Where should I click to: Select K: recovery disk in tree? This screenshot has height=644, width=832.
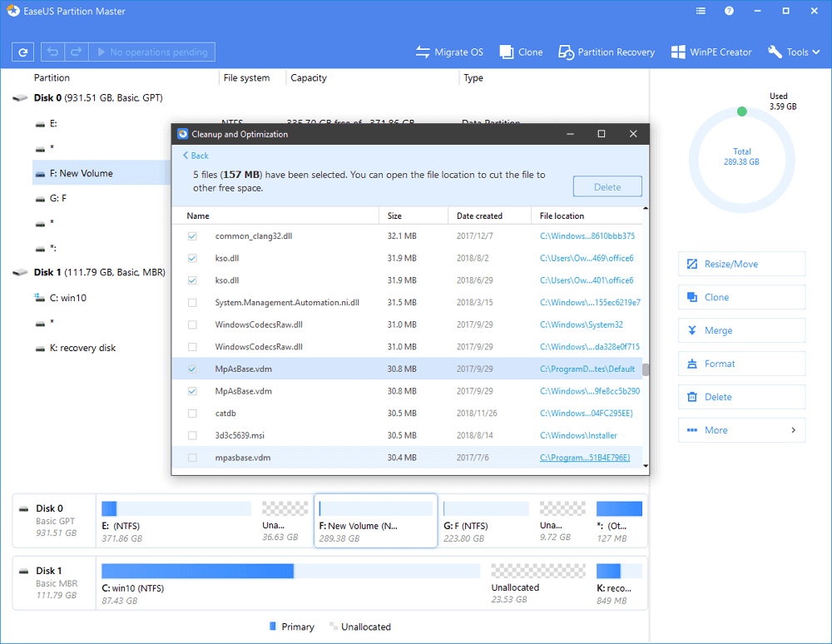click(76, 348)
